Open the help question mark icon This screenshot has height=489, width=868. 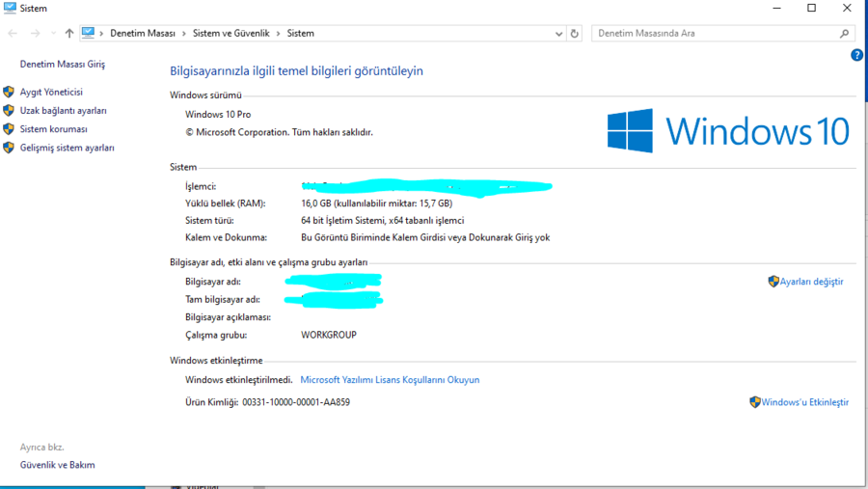coord(856,55)
